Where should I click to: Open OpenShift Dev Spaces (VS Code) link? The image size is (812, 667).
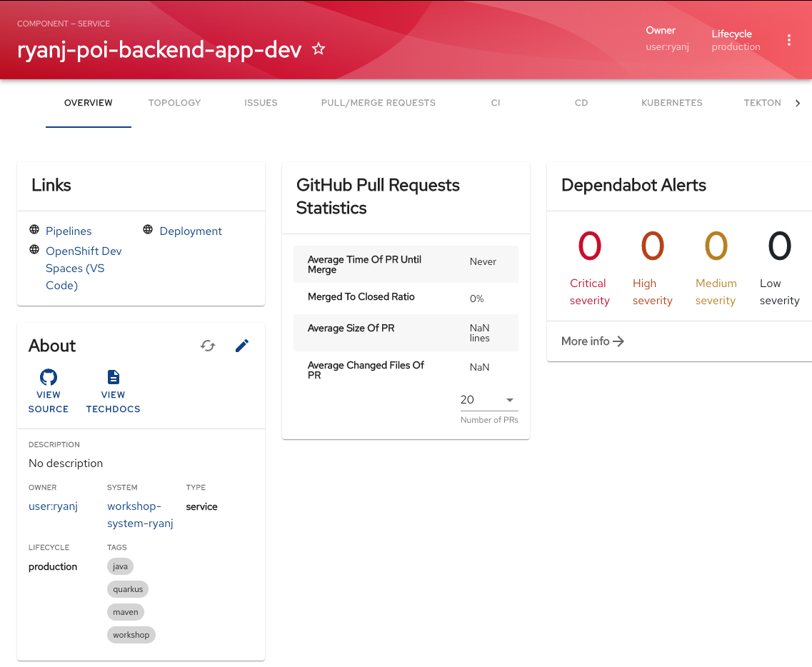(84, 269)
